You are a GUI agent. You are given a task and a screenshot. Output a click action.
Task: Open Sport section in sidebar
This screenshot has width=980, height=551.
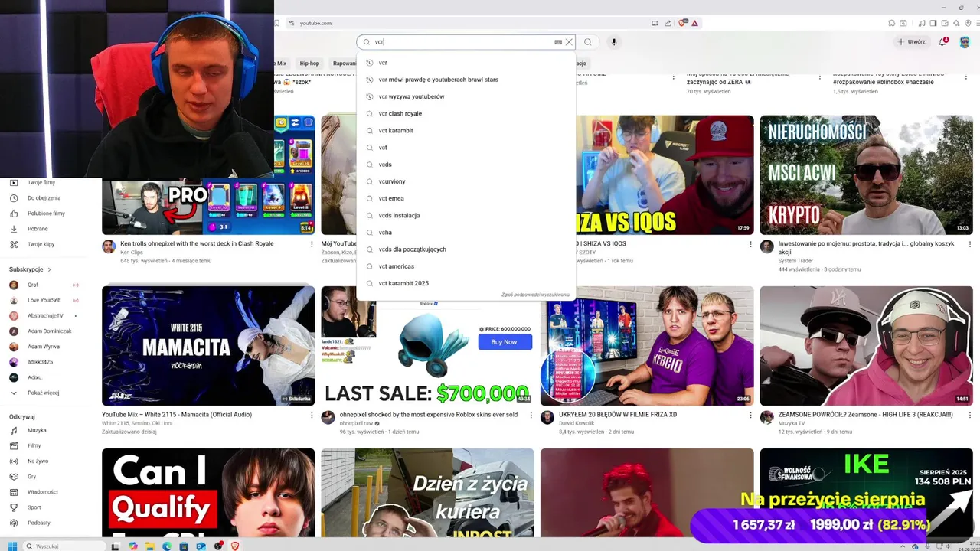pos(34,507)
